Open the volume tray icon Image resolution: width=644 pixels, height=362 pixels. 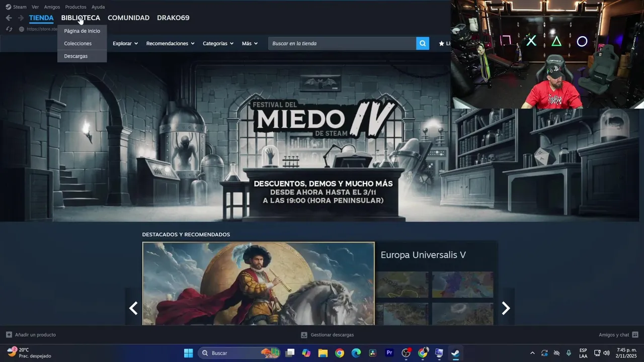(x=606, y=353)
